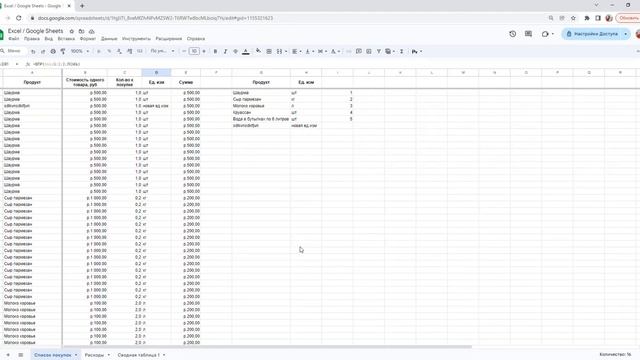Image resolution: width=640 pixels, height=360 pixels.
Task: Insert a chart via toolbar icon
Action: [369, 51]
